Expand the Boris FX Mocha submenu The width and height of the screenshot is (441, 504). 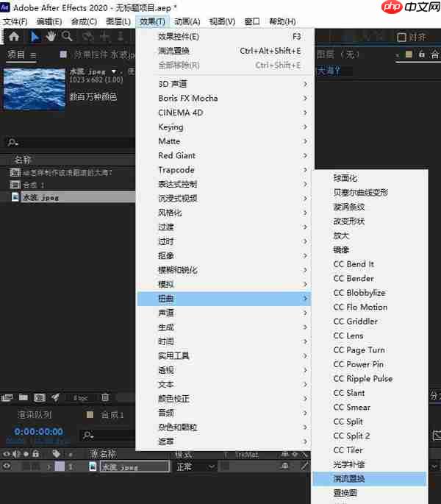pyautogui.click(x=224, y=98)
